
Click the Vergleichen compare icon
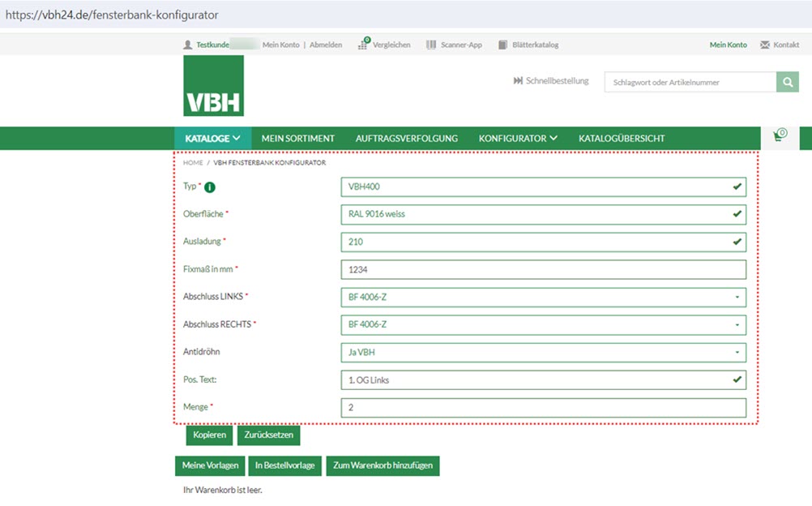click(x=364, y=44)
